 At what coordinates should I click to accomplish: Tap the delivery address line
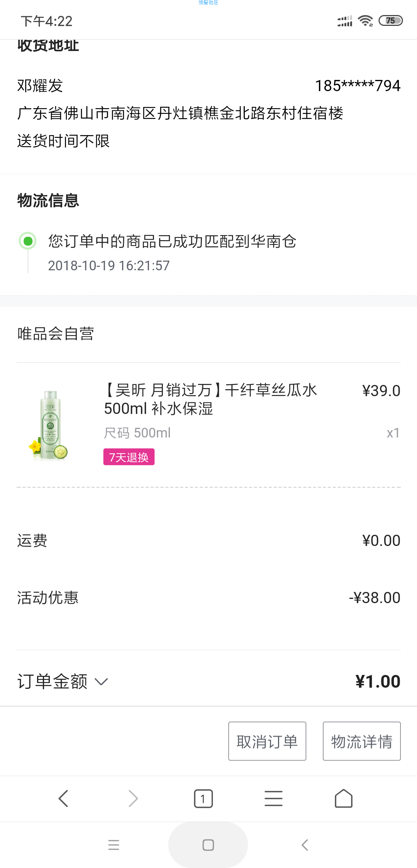click(180, 114)
